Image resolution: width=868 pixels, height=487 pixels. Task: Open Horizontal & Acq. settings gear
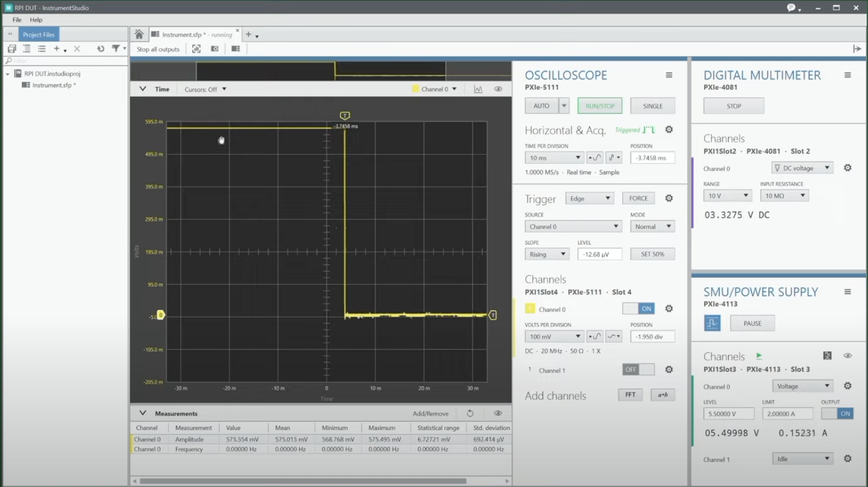[669, 130]
